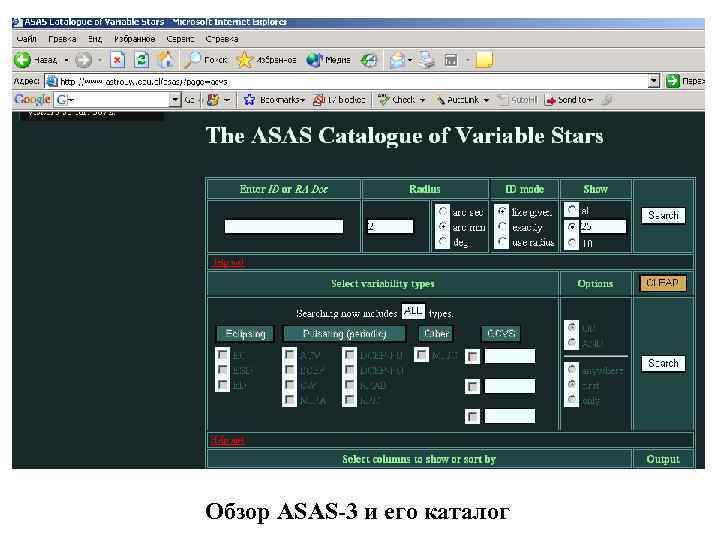Click the GCVS group button
This screenshot has width=720, height=540.
(x=501, y=333)
